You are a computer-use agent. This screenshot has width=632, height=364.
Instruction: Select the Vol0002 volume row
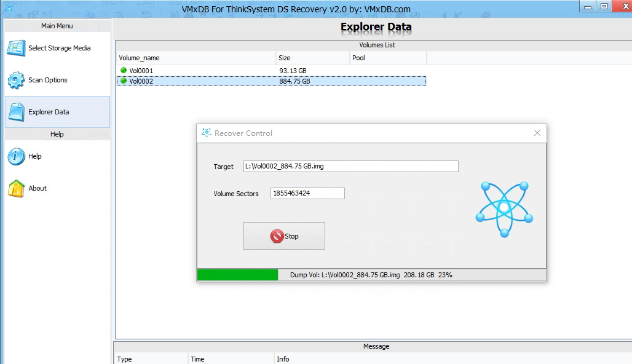pos(271,81)
